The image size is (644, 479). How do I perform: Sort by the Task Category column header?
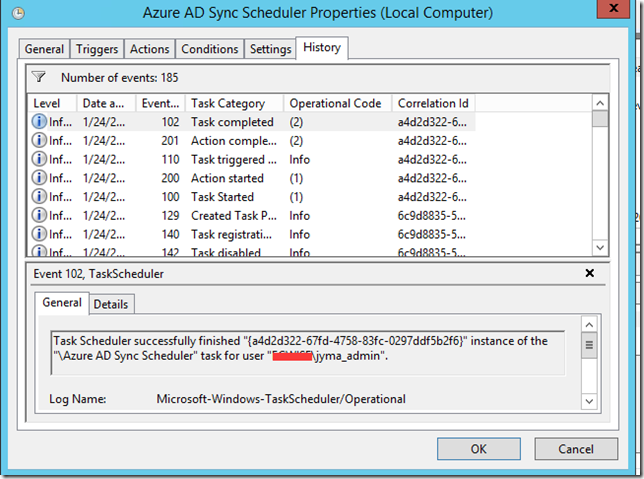[235, 103]
